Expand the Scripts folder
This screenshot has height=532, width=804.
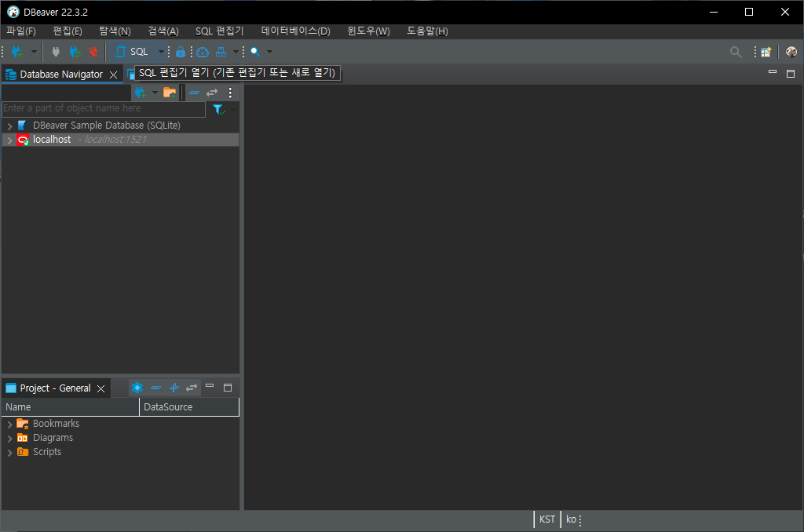pyautogui.click(x=9, y=453)
